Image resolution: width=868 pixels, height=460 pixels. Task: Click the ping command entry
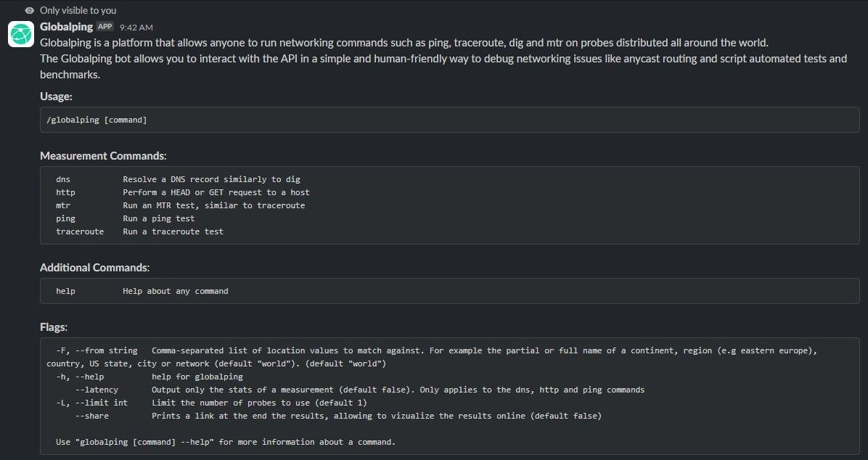click(65, 218)
